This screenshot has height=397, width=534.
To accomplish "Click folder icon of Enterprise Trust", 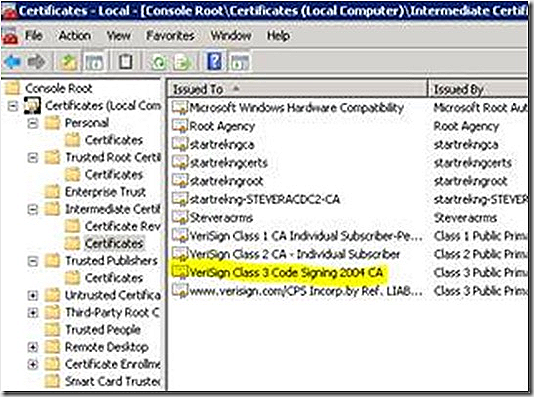I will tap(52, 192).
